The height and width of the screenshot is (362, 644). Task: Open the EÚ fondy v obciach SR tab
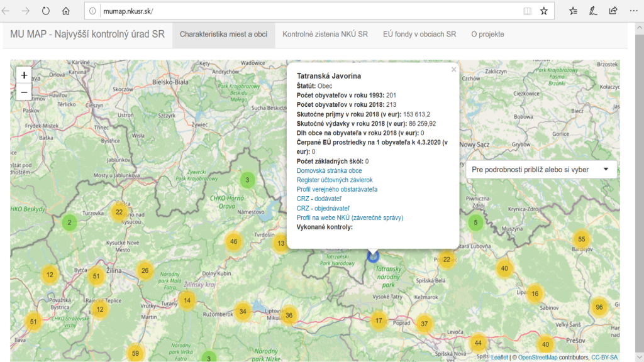tap(419, 35)
